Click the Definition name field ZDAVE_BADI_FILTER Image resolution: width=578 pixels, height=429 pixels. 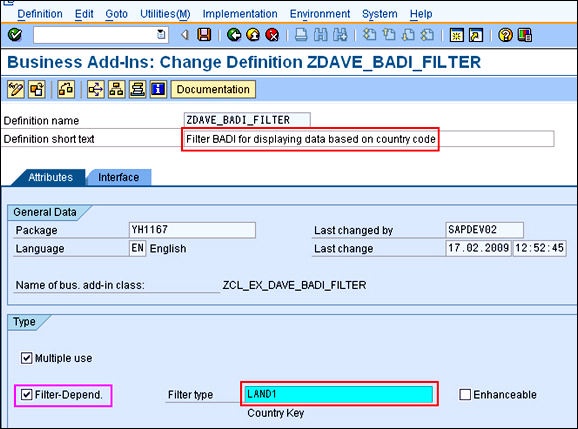(x=247, y=120)
